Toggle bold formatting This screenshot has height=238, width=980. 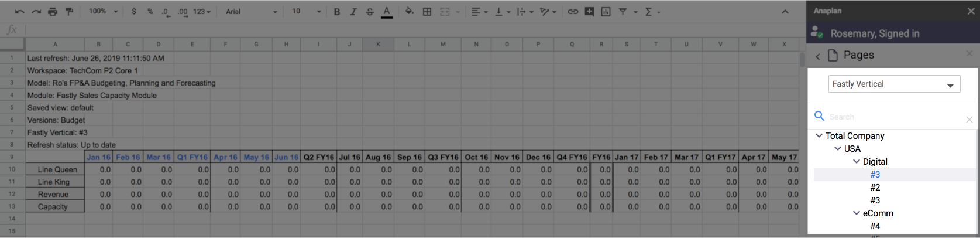337,12
